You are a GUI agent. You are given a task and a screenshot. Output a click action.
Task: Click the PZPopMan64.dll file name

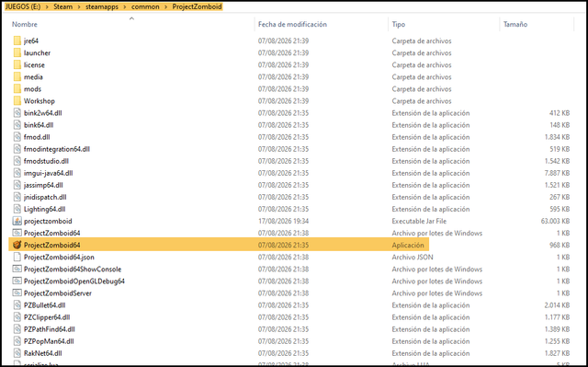49,341
